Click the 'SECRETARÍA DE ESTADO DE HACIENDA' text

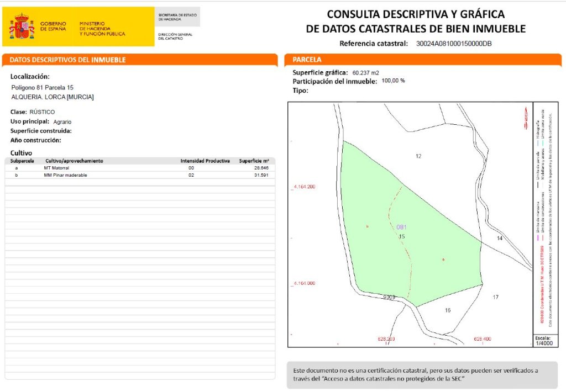point(177,17)
